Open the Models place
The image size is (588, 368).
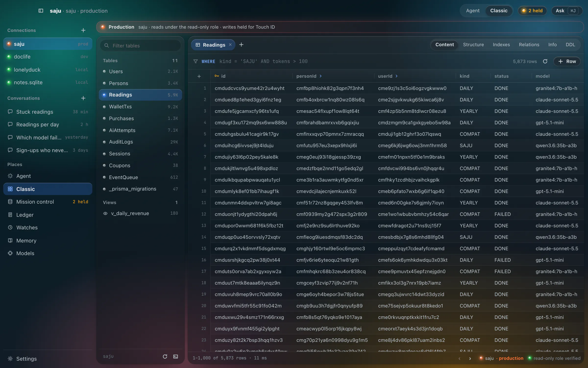[x=48, y=253]
